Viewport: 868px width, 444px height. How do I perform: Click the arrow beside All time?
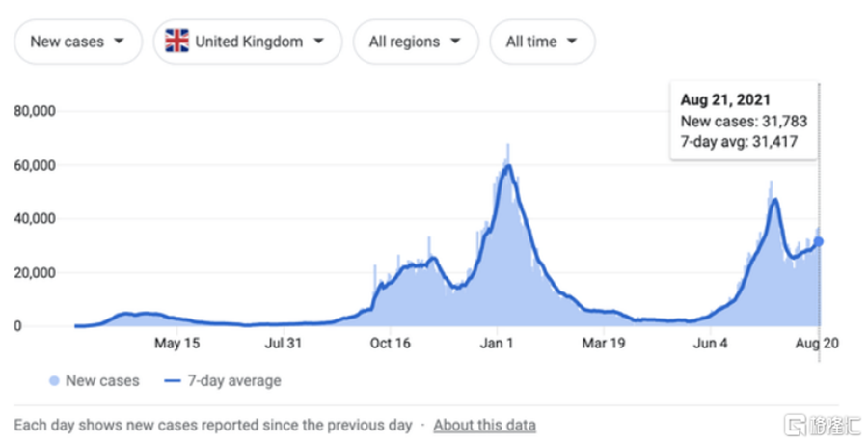pyautogui.click(x=572, y=42)
